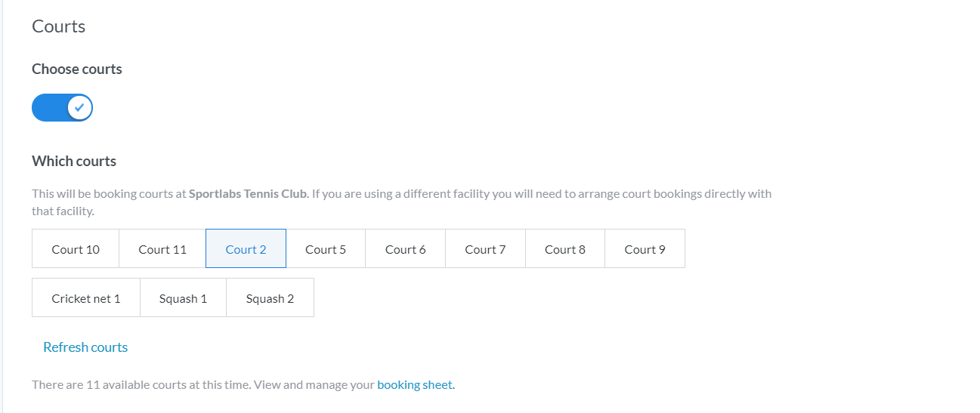Deselect the highlighted Court 2 option
This screenshot has height=413, width=980.
click(x=246, y=249)
